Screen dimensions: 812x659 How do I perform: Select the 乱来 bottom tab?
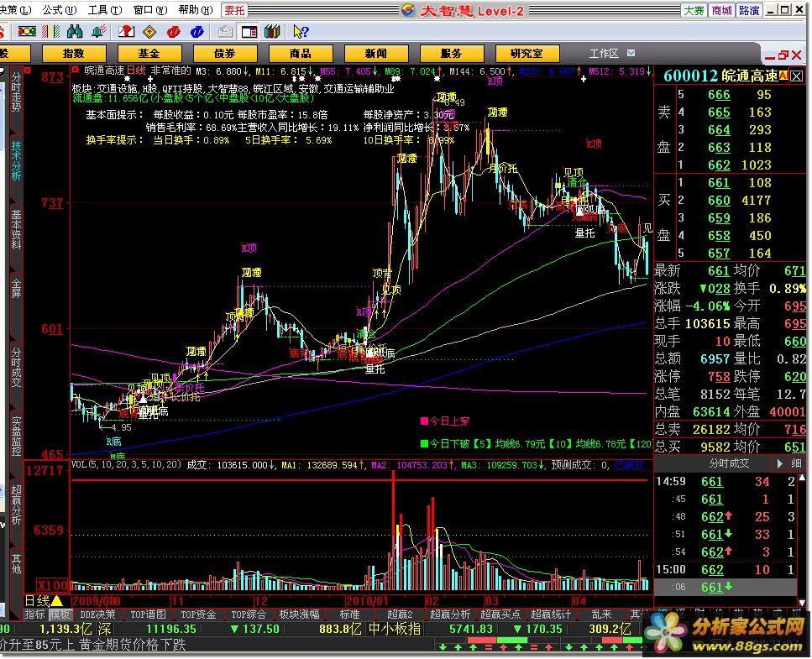click(601, 615)
